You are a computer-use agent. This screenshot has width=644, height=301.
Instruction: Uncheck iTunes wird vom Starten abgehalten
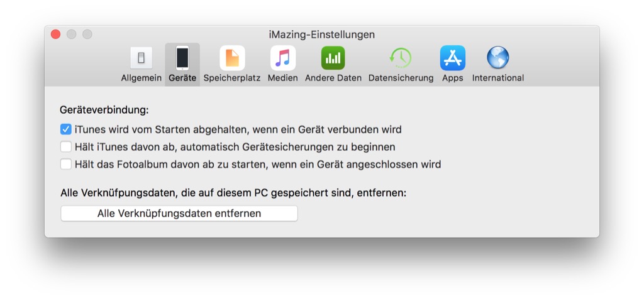point(65,129)
